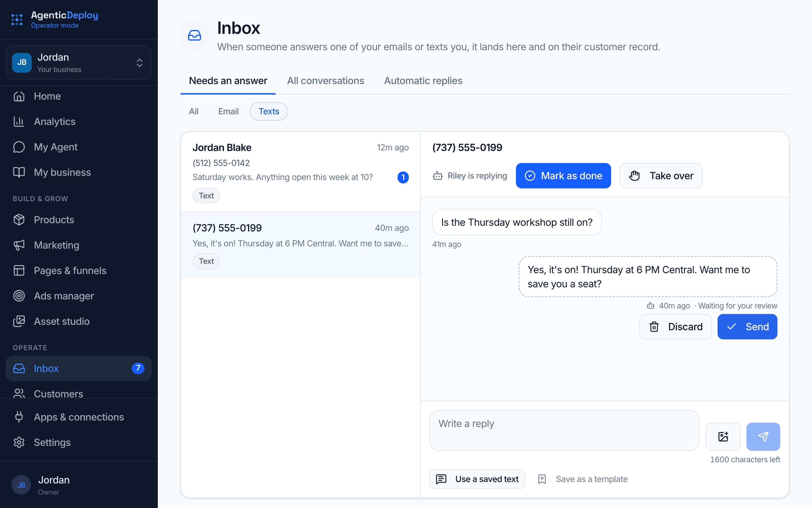Select the Texts filter pill
The width and height of the screenshot is (812, 508).
coord(269,111)
